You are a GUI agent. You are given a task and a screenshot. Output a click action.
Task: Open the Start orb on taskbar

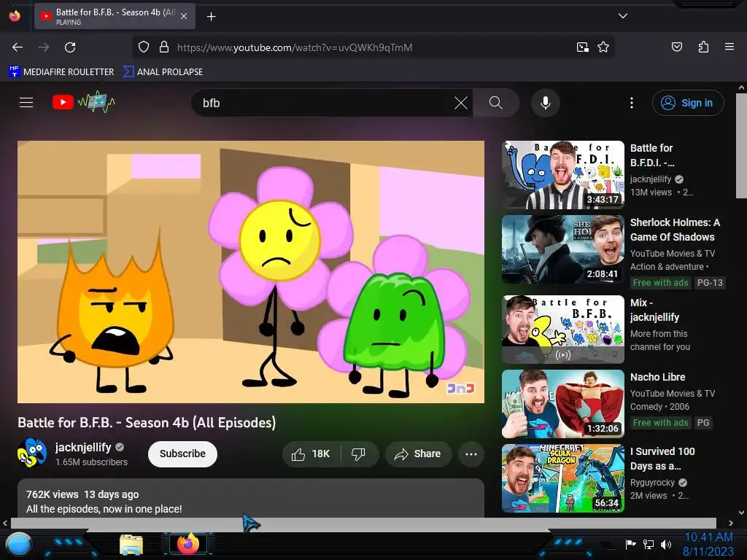coord(19,545)
